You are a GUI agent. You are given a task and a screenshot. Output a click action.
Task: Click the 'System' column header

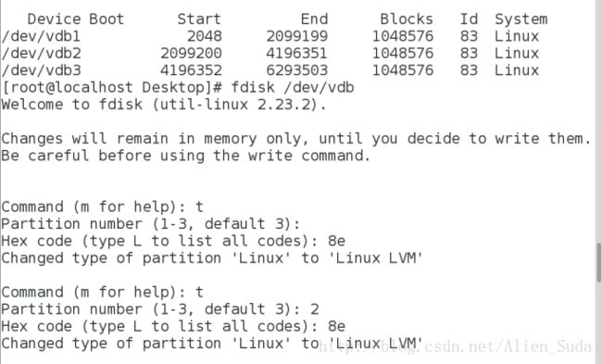(x=521, y=19)
